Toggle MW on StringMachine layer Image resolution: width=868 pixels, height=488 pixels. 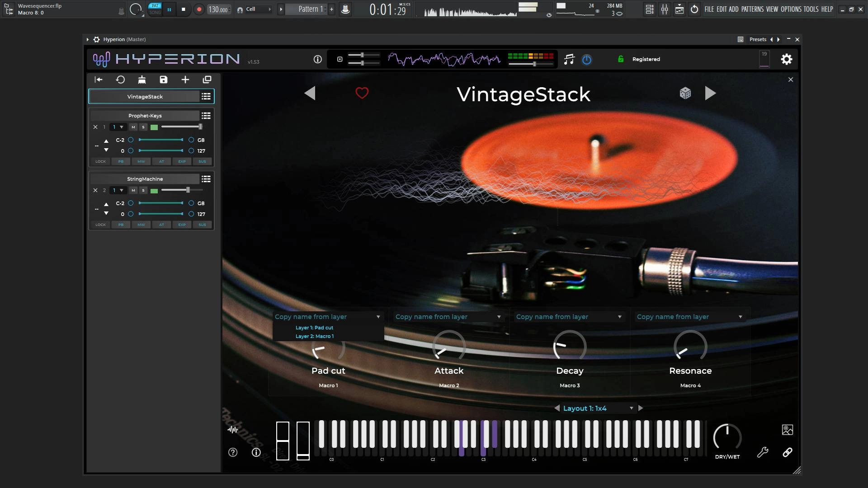[141, 225]
